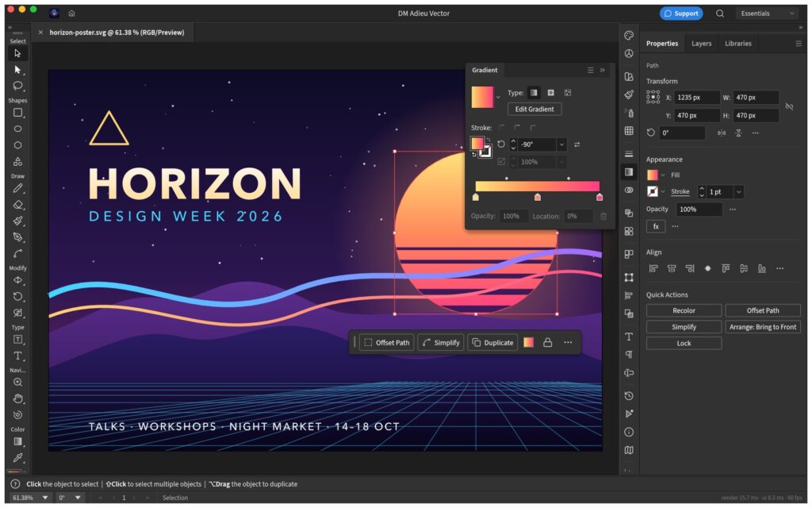Click the Fill gradient swatch in Appearance
The image size is (812, 508).
pyautogui.click(x=653, y=175)
